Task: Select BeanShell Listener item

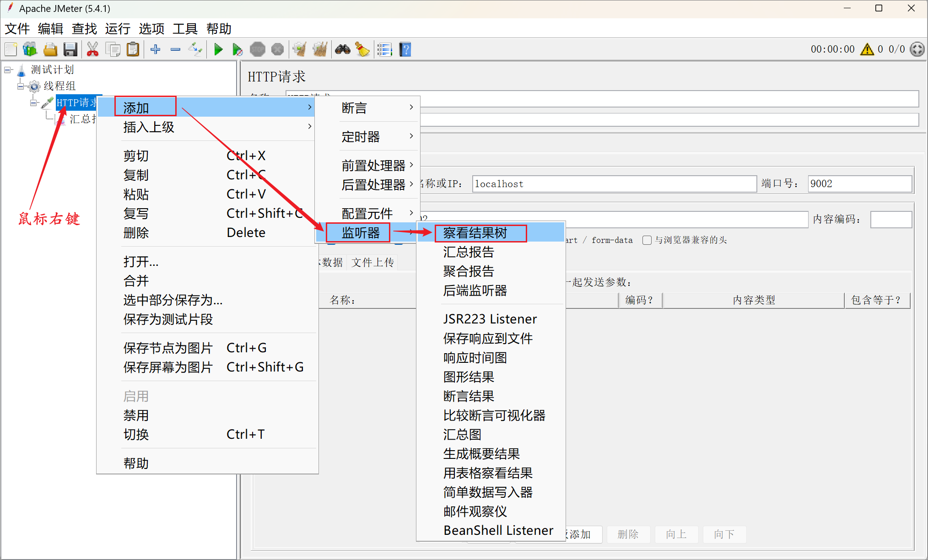Action: click(x=491, y=531)
